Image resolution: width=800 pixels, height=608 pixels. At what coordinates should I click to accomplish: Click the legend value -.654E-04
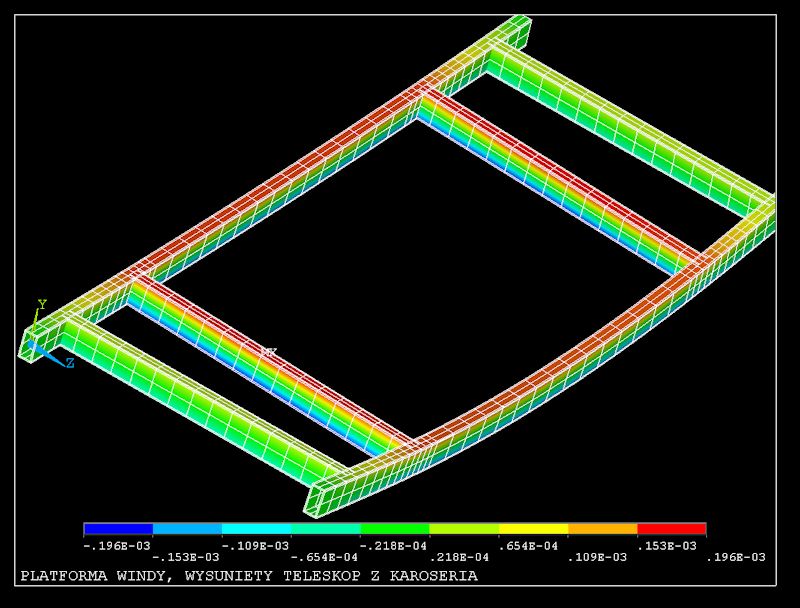tap(324, 557)
